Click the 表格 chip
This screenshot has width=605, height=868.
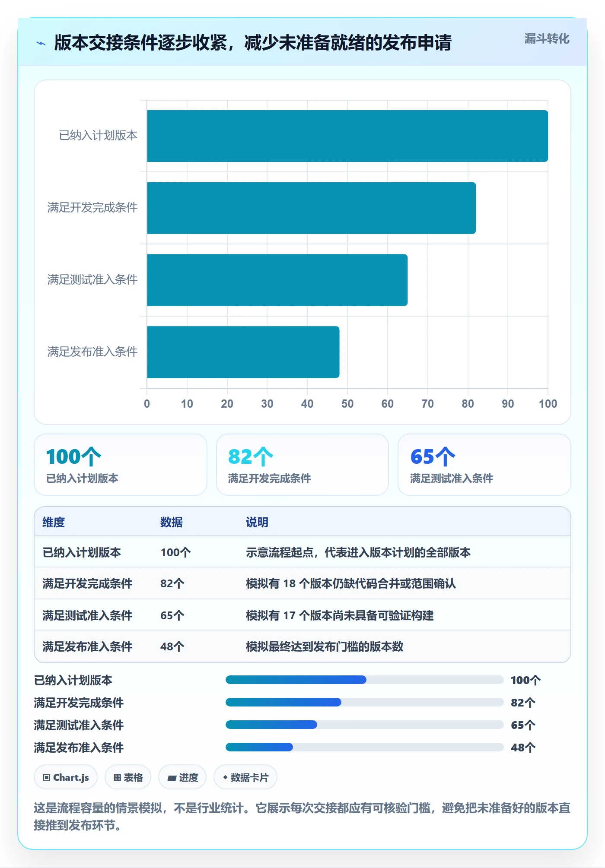click(128, 777)
